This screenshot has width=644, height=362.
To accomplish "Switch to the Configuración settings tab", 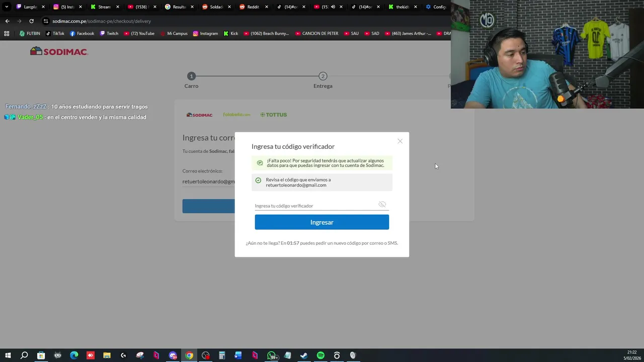I will click(436, 7).
